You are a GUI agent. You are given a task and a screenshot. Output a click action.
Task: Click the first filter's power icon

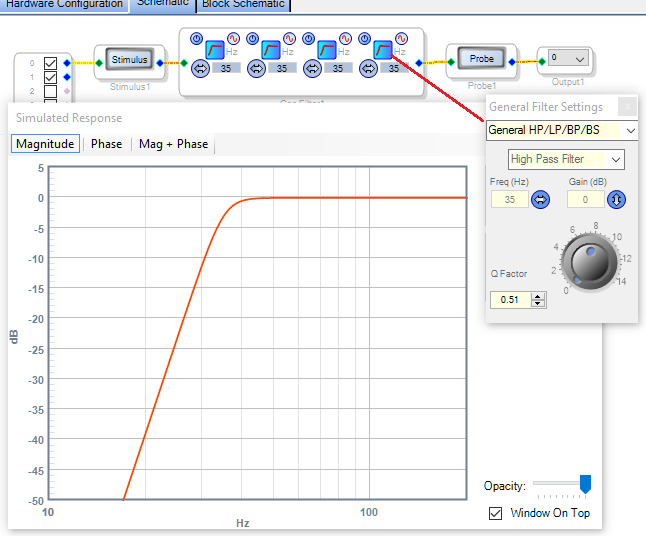pyautogui.click(x=197, y=39)
